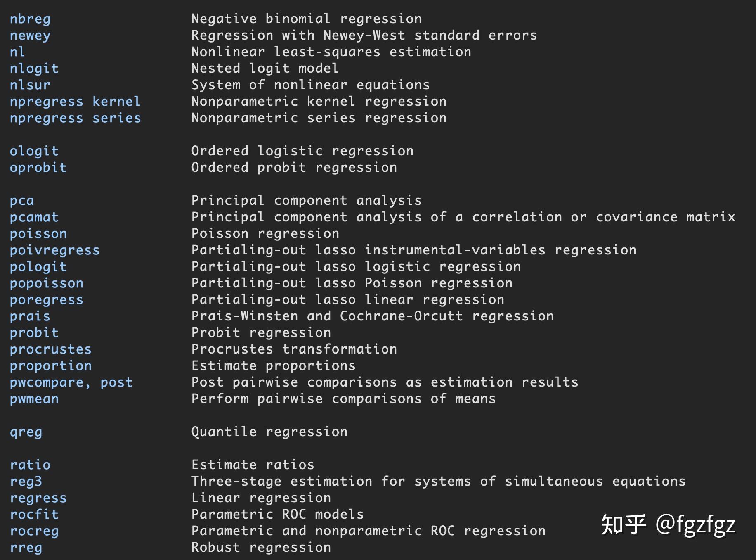The height and width of the screenshot is (560, 756).
Task: Open the rocreg command link
Action: tap(34, 531)
